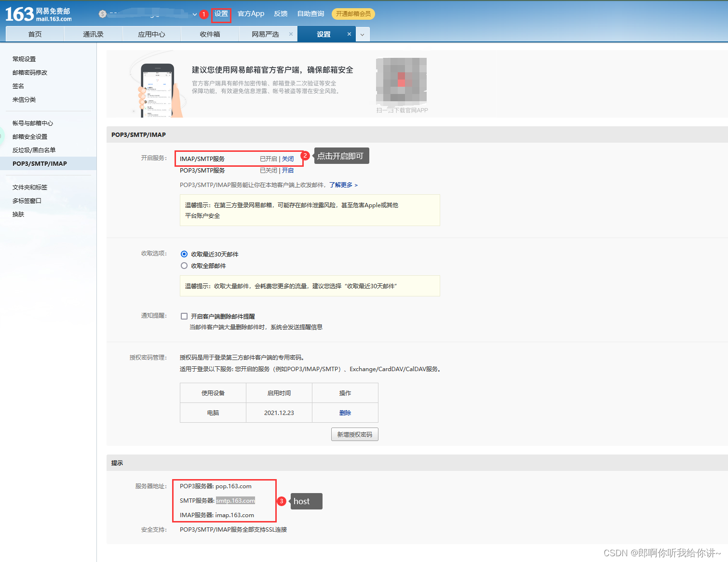The width and height of the screenshot is (728, 562).
Task: Open 帐号与邮箱中心 in sidebar
Action: click(33, 123)
